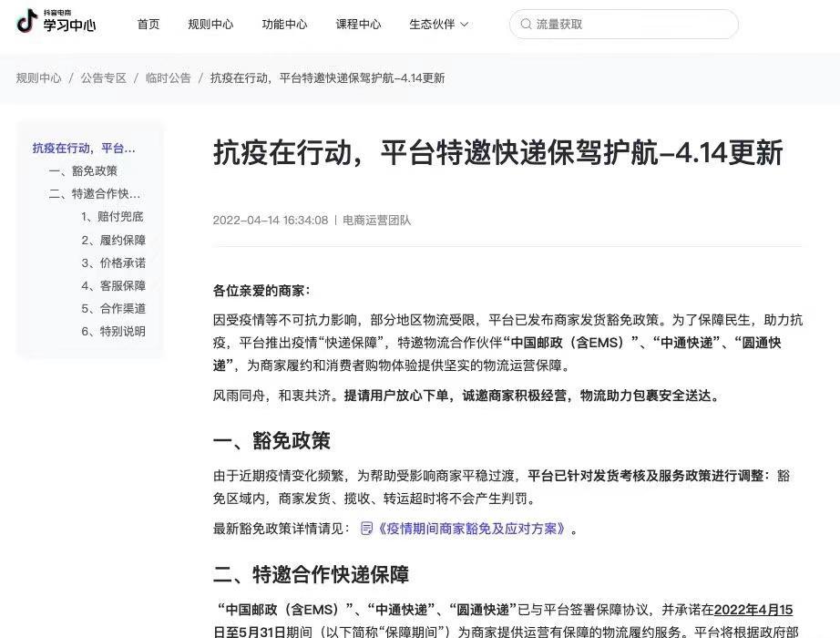This screenshot has width=840, height=638.
Task: Open the 课程中心 navigation tab
Action: pyautogui.click(x=358, y=24)
